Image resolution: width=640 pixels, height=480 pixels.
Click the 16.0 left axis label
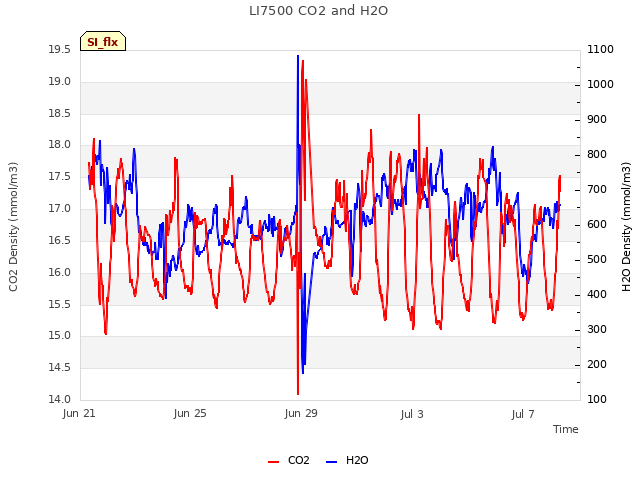click(60, 272)
